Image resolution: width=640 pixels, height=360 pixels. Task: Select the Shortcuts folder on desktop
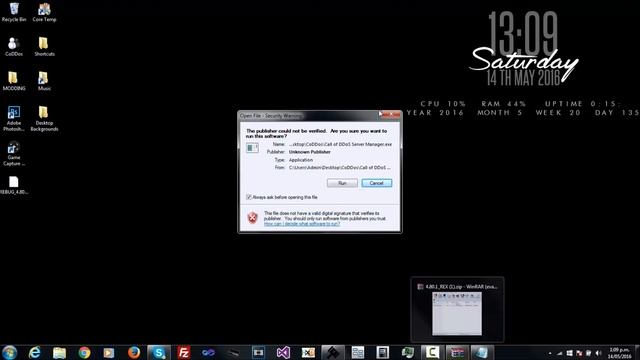44,46
